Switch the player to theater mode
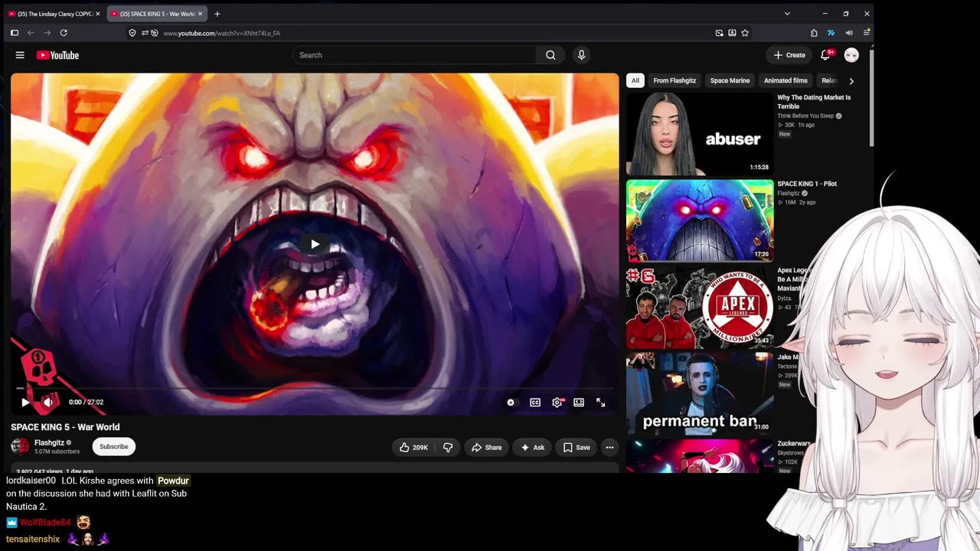The height and width of the screenshot is (551, 980). [579, 403]
